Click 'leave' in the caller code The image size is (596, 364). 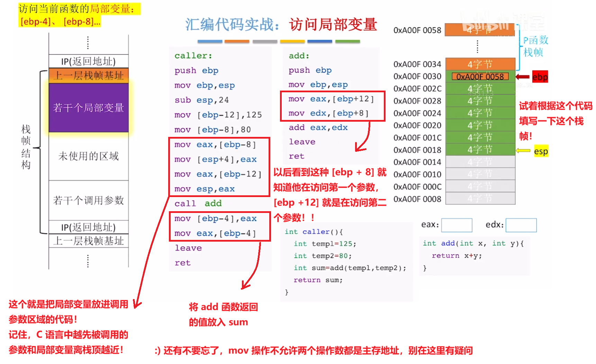click(x=188, y=248)
